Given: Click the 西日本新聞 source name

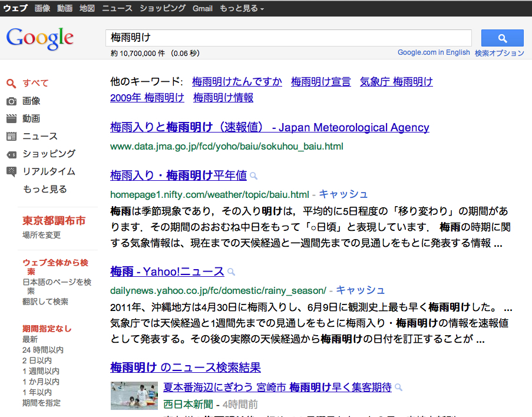Looking at the screenshot, I should (188, 405).
